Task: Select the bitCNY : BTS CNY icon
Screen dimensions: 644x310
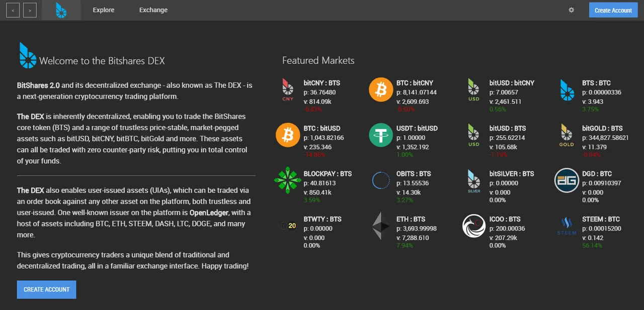Action: coord(288,90)
